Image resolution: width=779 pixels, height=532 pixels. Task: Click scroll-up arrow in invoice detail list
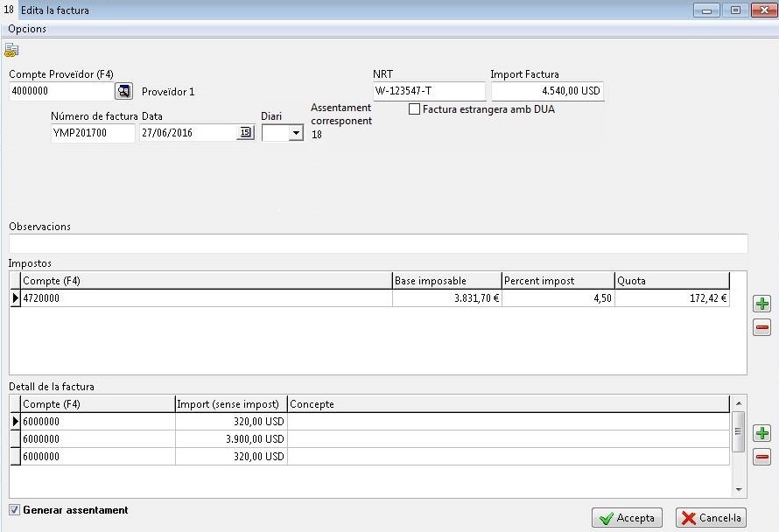coord(739,402)
